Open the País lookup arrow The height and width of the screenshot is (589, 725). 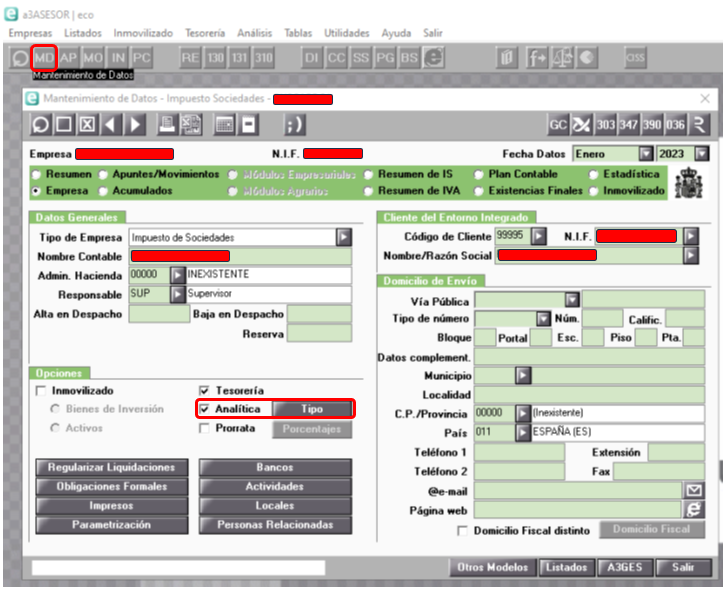coord(523,432)
